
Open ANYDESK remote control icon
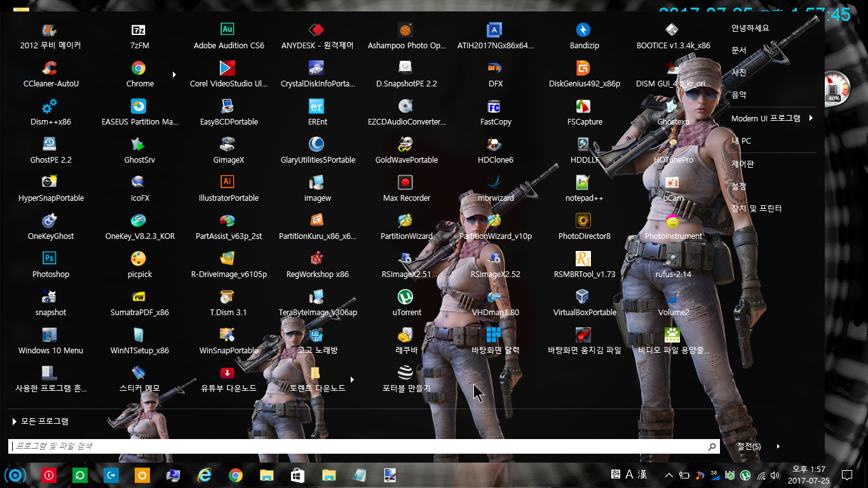click(x=317, y=37)
